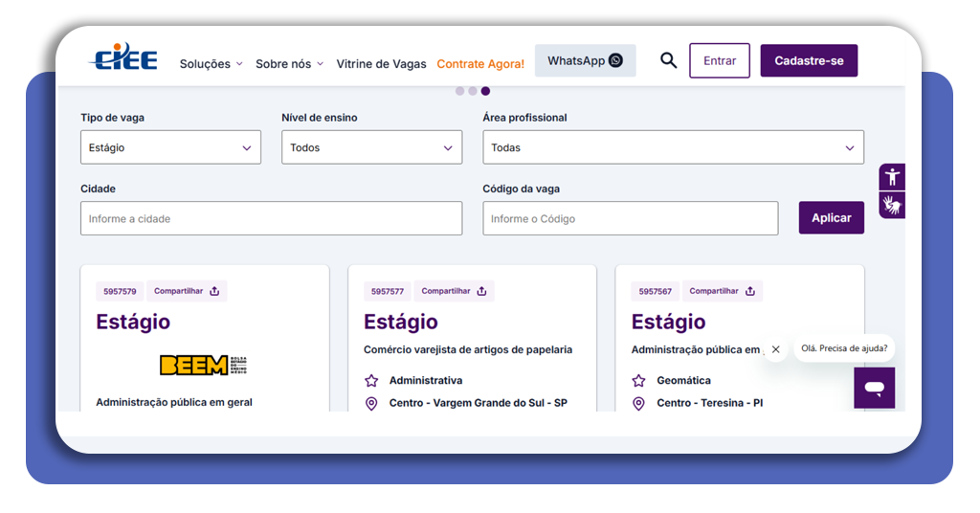Select the third carousel dot indicator
The width and height of the screenshot is (980, 513).
(485, 91)
